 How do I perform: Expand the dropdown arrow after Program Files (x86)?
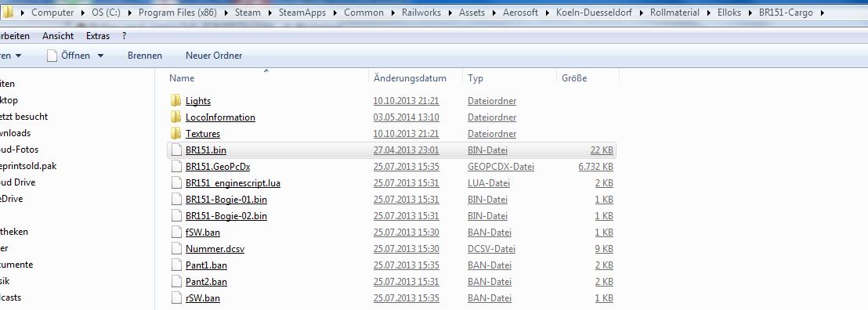[226, 13]
